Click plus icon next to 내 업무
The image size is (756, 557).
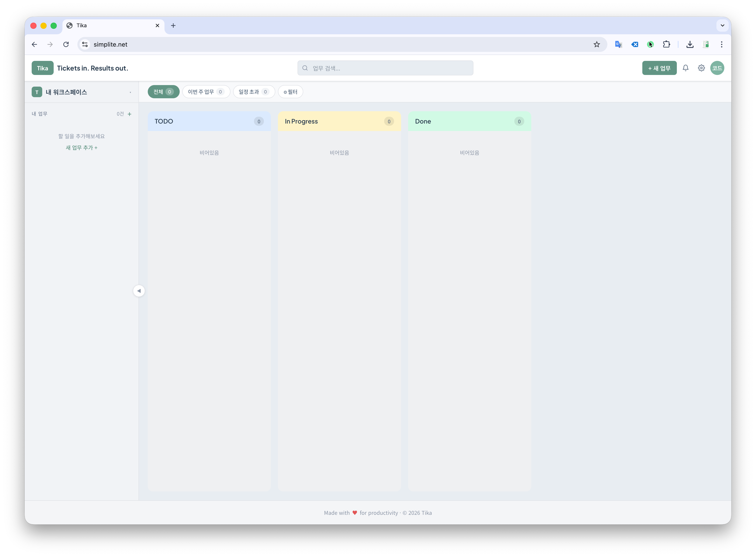point(130,114)
